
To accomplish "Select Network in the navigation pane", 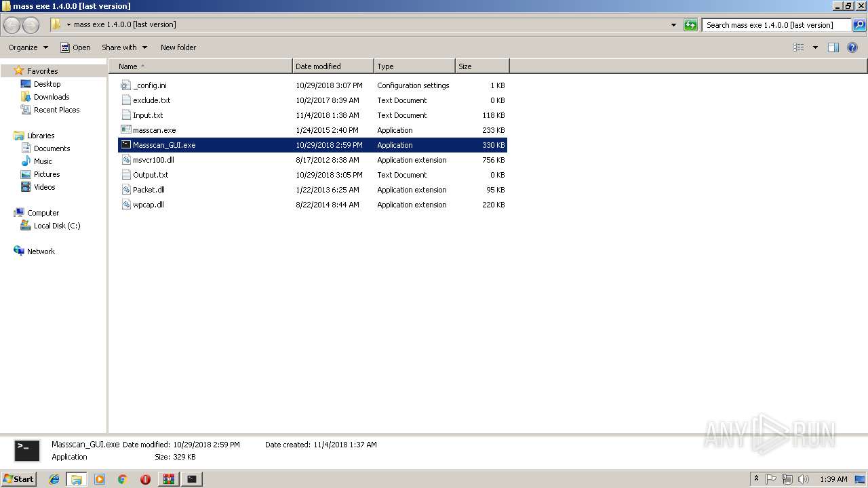I will [x=41, y=251].
